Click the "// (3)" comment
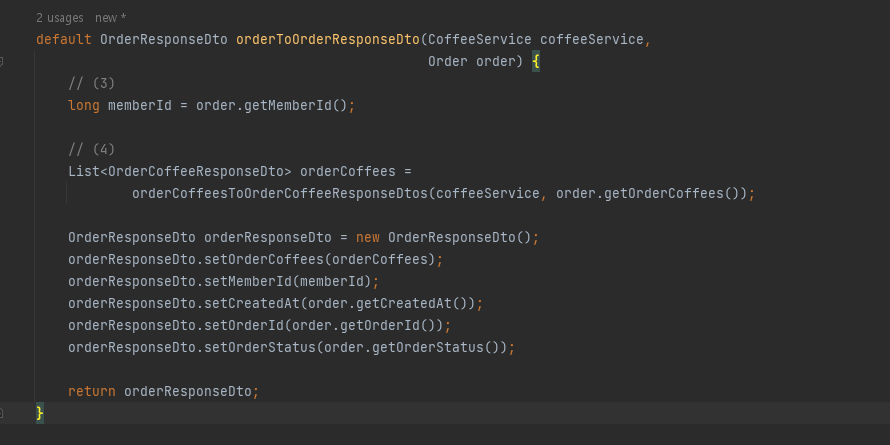Viewport: 890px width, 445px height. pos(91,83)
